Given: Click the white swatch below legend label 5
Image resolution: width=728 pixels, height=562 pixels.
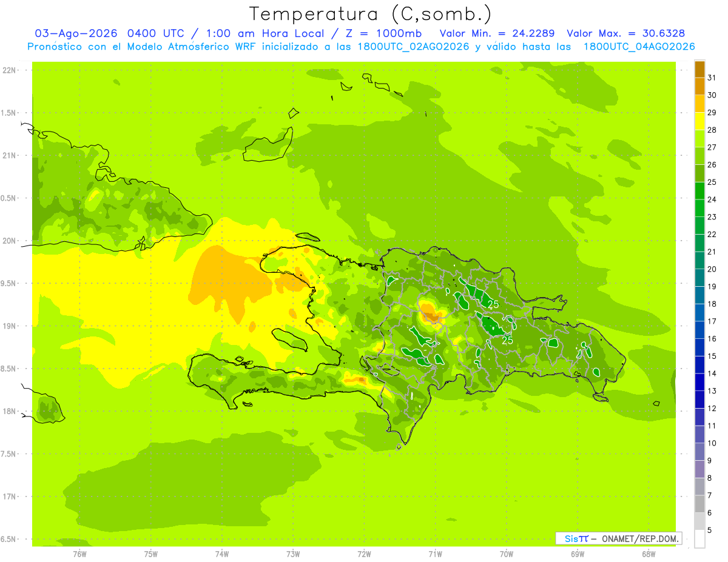Looking at the screenshot, I should pyautogui.click(x=699, y=539).
